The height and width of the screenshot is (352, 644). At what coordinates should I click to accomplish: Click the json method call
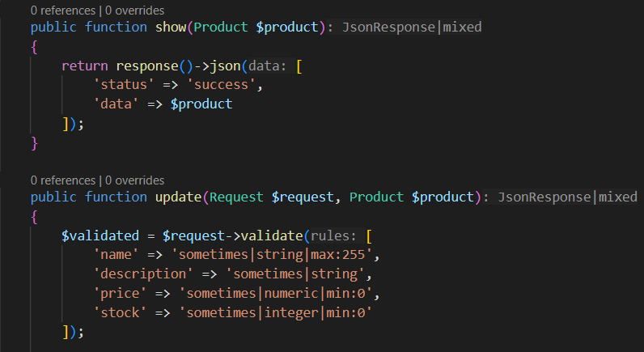click(x=229, y=66)
